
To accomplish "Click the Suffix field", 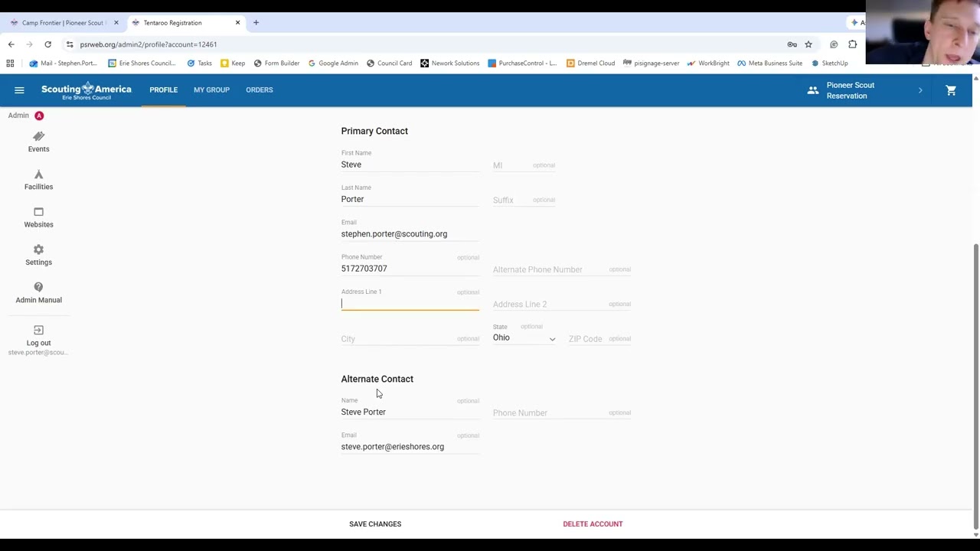I will 524,200.
